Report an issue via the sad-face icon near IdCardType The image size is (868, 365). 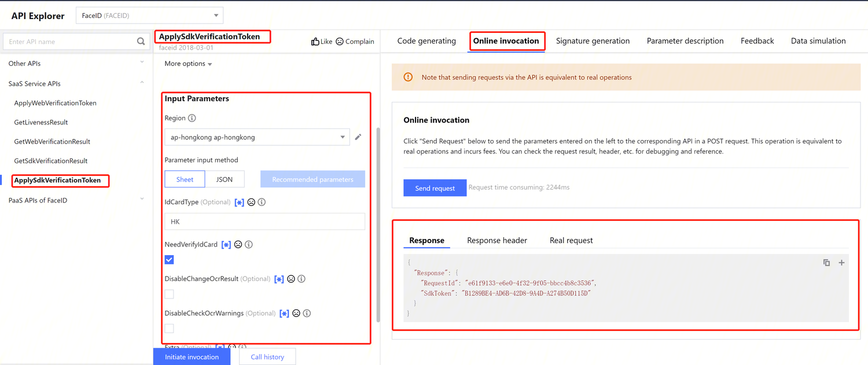[250, 202]
